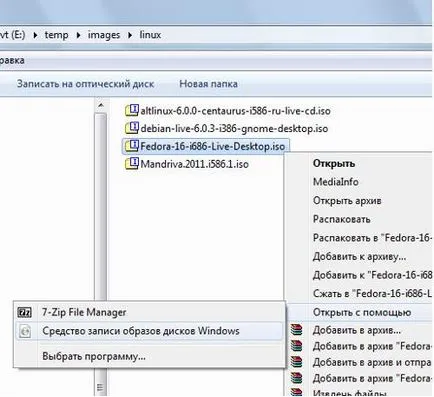Choose 'Открыть архив' context menu entry
Viewport: 434px width, 397px height.
click(347, 201)
